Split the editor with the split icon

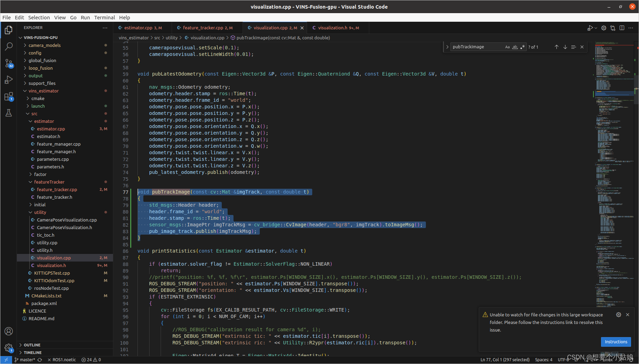[622, 28]
